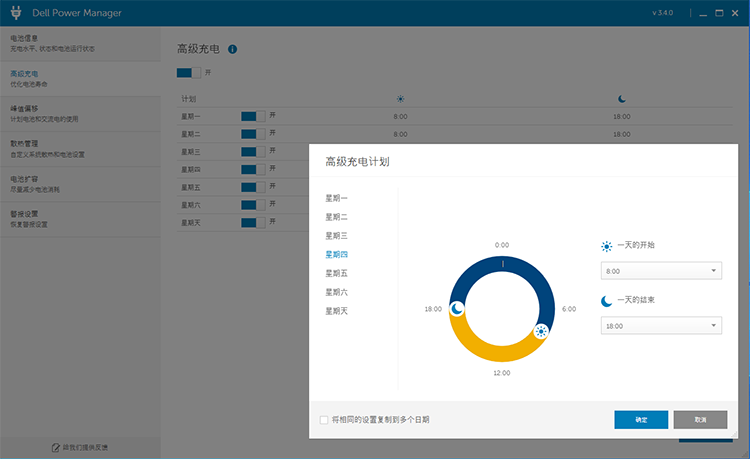The image size is (750, 459).
Task: Select 星期四 in the dialog day list
Action: coord(336,254)
